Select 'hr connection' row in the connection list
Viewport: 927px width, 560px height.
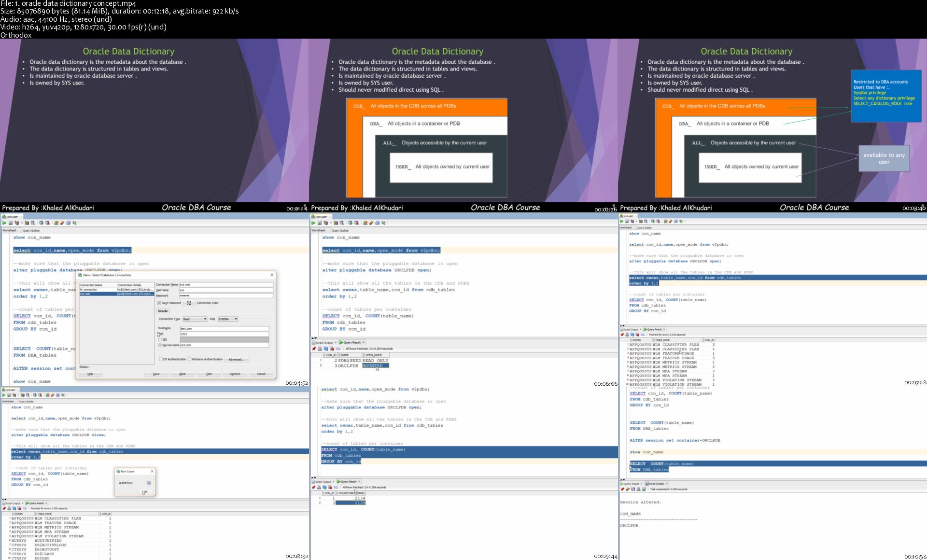[x=117, y=290]
